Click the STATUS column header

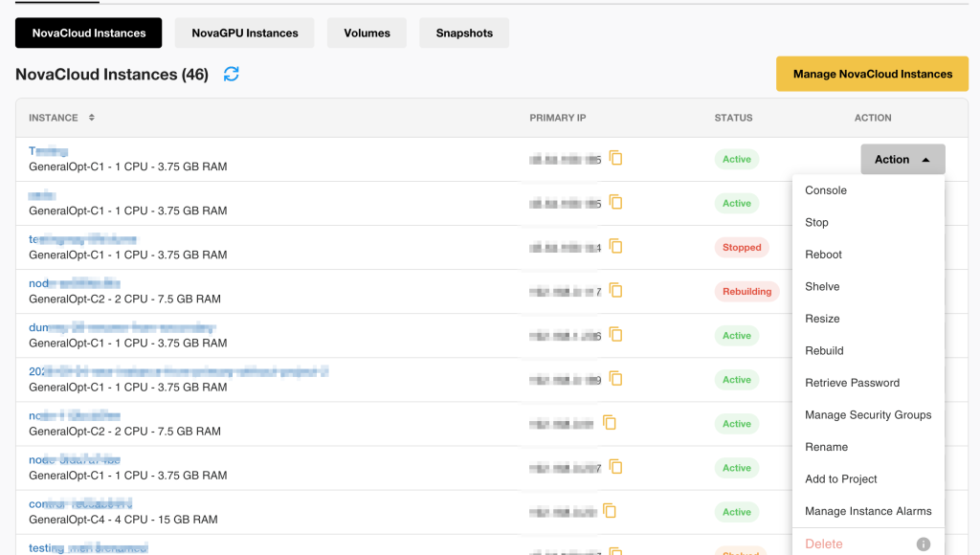tap(733, 118)
